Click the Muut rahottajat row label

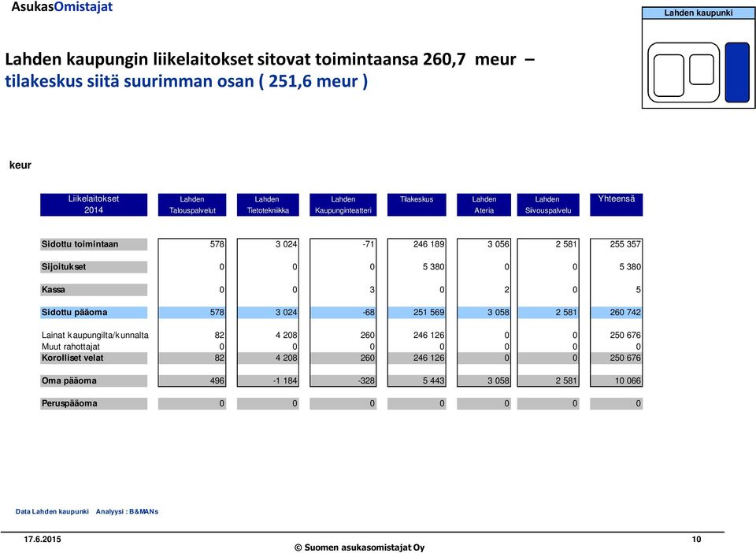(x=70, y=347)
